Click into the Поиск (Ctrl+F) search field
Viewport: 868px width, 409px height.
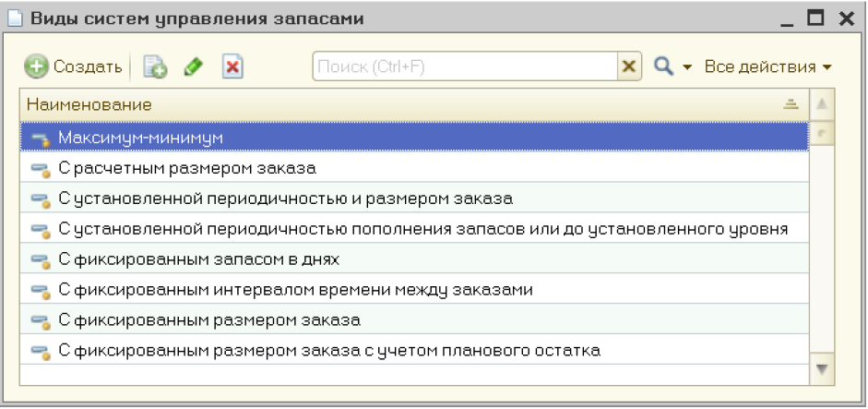pyautogui.click(x=464, y=67)
